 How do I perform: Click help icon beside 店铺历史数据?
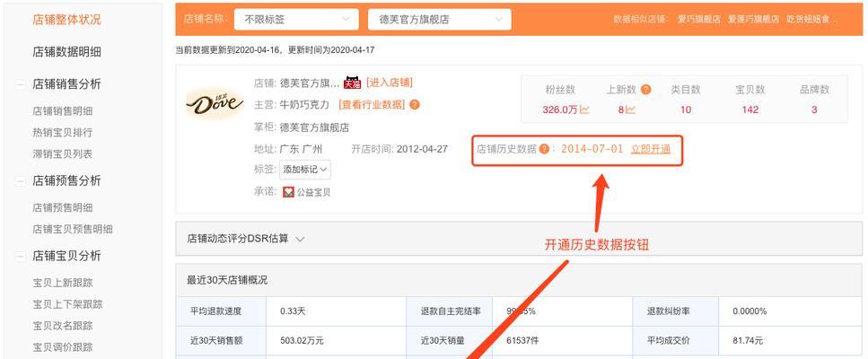(544, 149)
